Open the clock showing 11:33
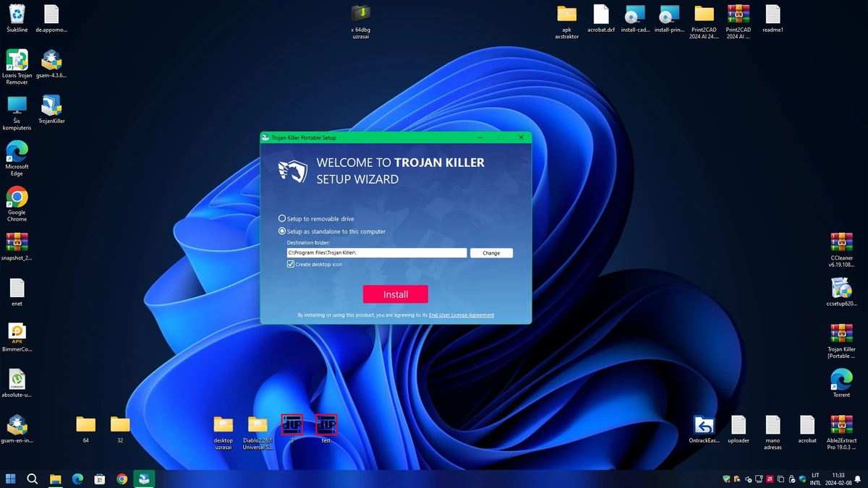Image resolution: width=868 pixels, height=488 pixels. click(838, 479)
